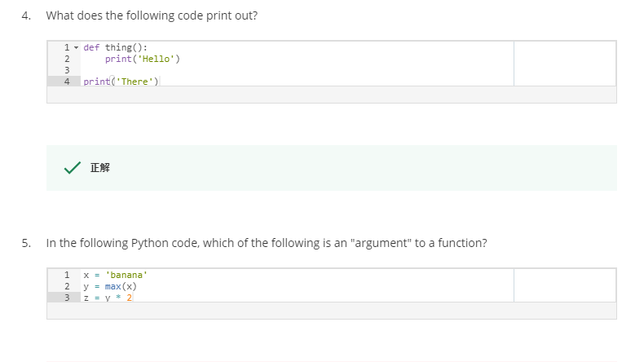The width and height of the screenshot is (644, 362).
Task: Click the orange number 2 on line 3
Action: point(129,298)
